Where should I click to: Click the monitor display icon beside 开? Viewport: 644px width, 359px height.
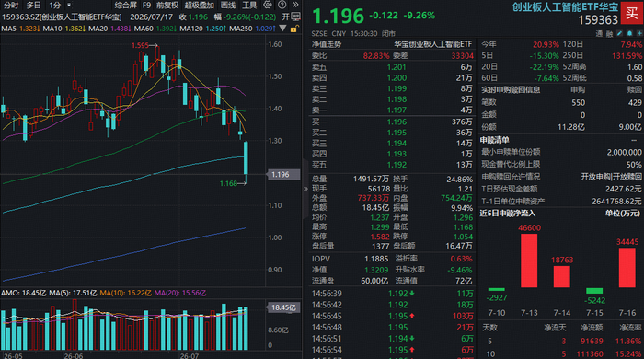(x=295, y=17)
